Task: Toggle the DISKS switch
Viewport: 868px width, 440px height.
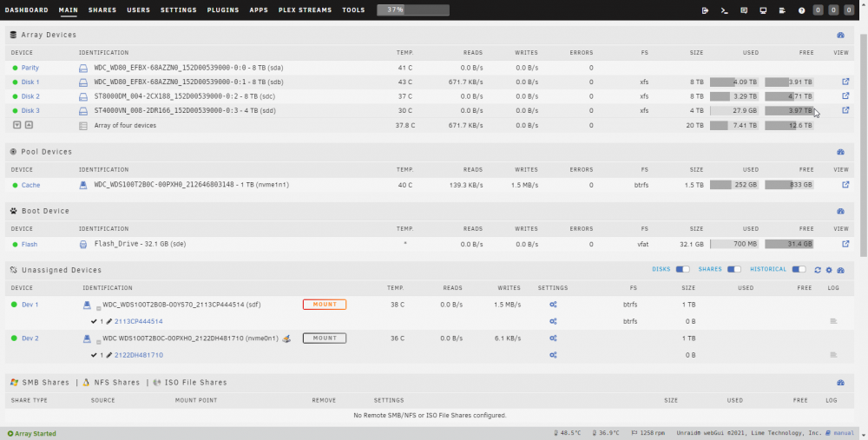Action: tap(682, 270)
